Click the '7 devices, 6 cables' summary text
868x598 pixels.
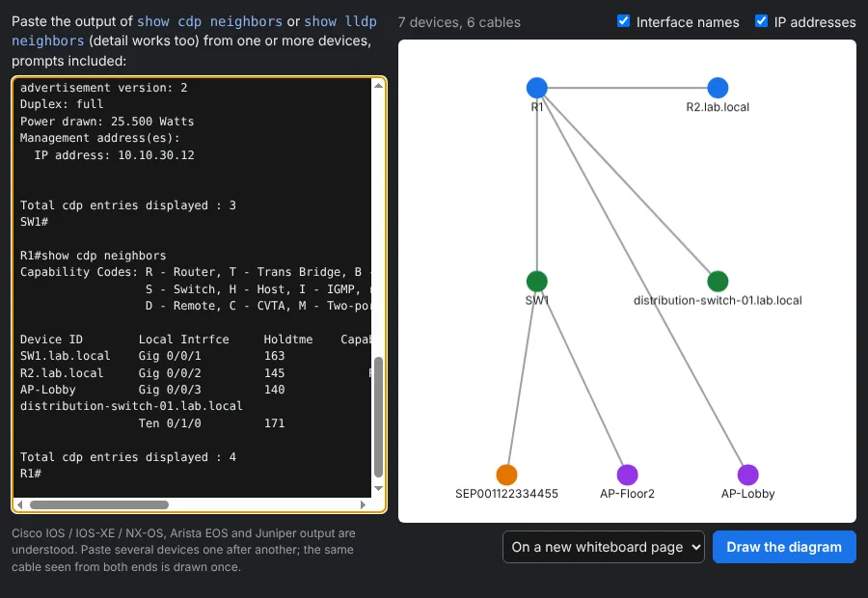point(459,22)
